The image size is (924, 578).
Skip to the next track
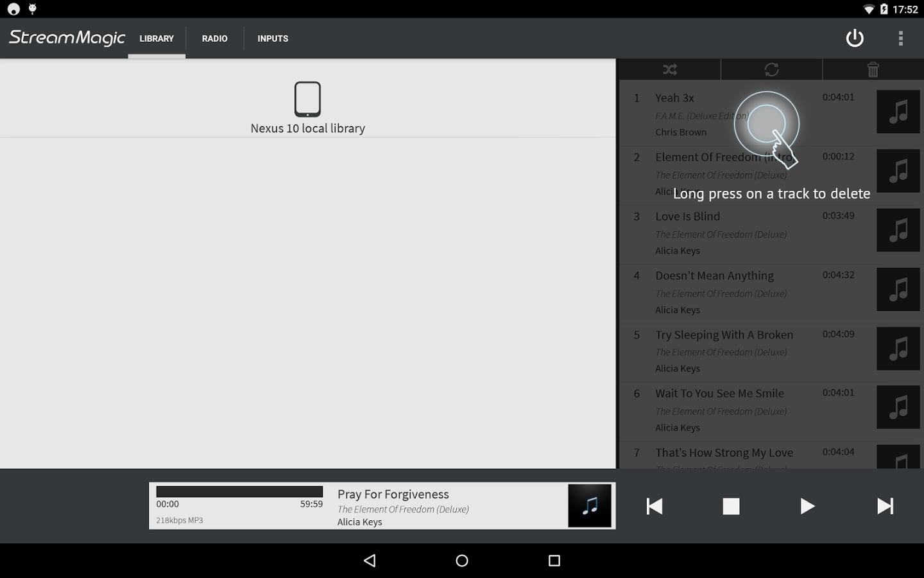click(x=885, y=506)
